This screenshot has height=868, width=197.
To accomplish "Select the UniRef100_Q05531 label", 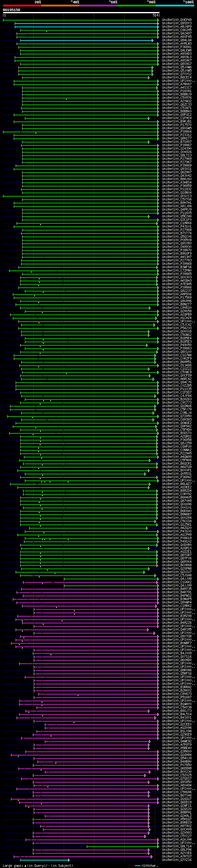I will pos(177,474).
